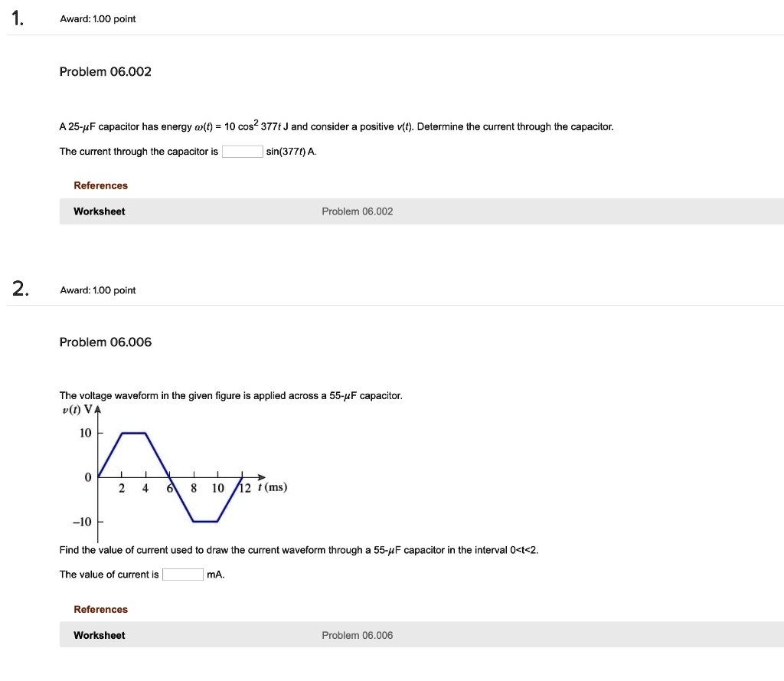Click the current value field before mA
784x681 pixels.
(183, 574)
